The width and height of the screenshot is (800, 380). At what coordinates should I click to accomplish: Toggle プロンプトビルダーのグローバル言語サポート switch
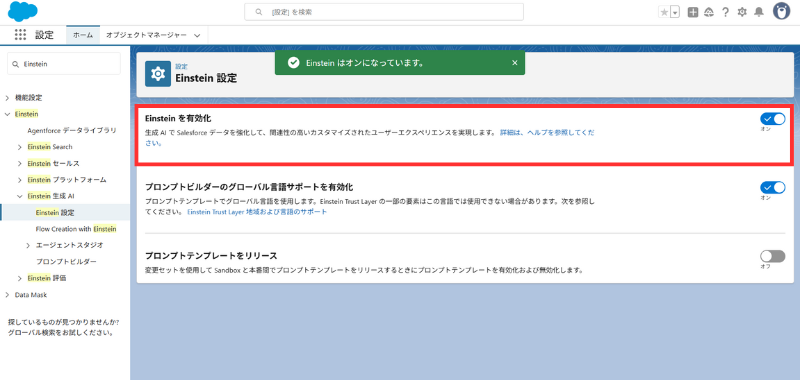coord(772,187)
